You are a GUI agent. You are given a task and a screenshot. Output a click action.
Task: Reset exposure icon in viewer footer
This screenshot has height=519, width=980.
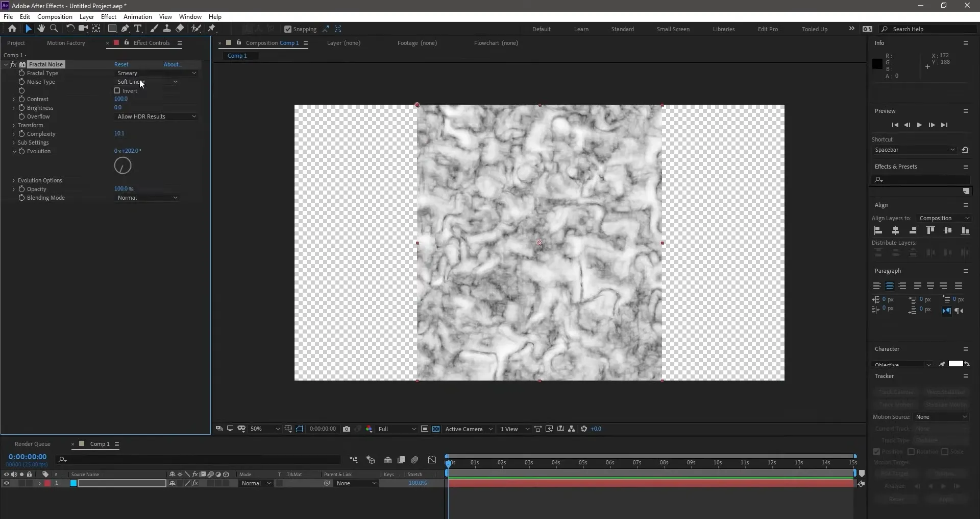click(x=584, y=429)
